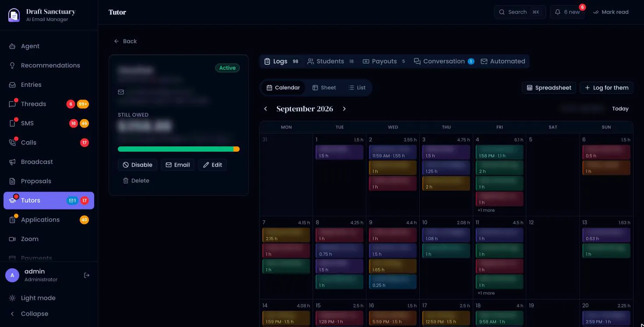This screenshot has width=644, height=327.
Task: Go to Entries in the sidebar
Action: [49, 85]
